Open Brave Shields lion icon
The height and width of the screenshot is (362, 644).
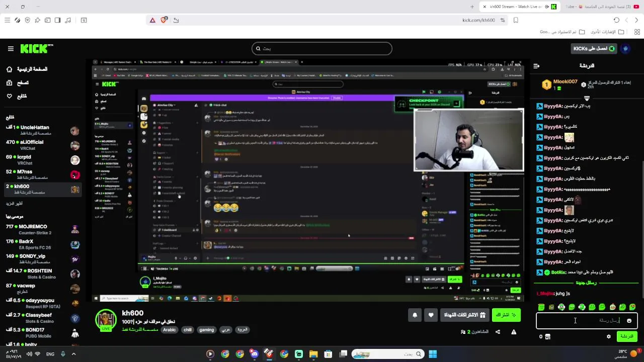(x=164, y=20)
